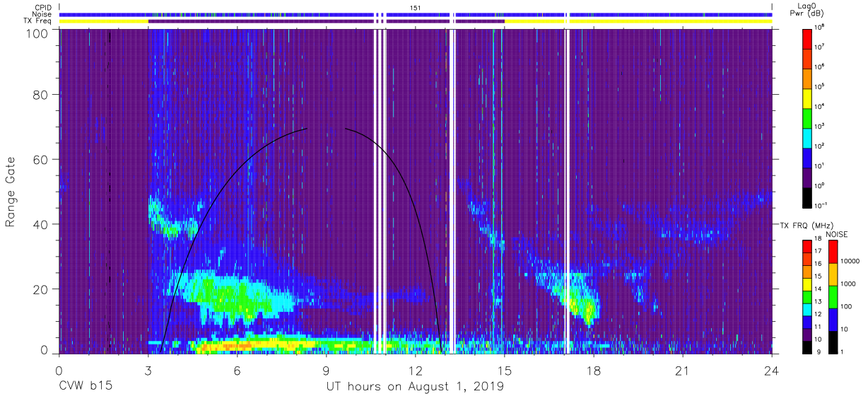Screen dimensions: 868x401
Task: Click the CPID value '151'
Action: [415, 7]
